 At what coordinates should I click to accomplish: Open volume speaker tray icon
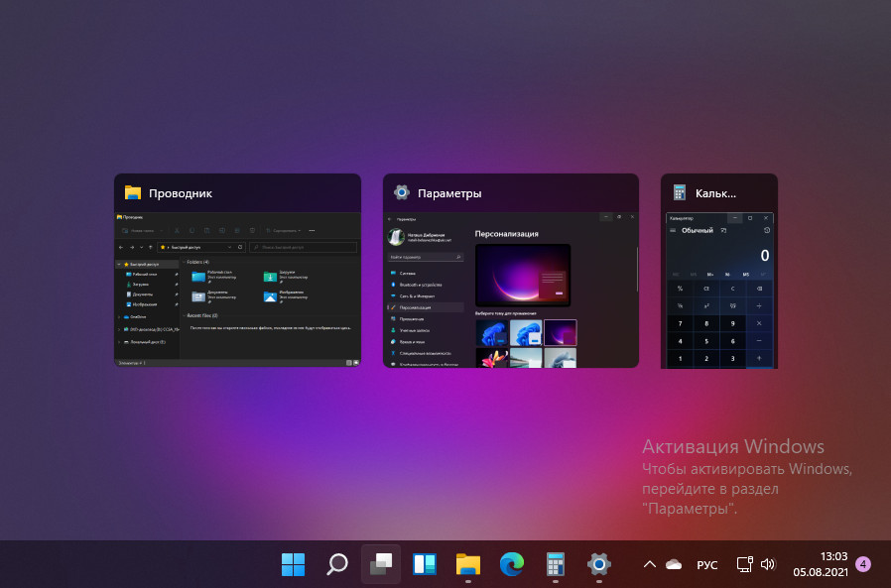pyautogui.click(x=768, y=564)
